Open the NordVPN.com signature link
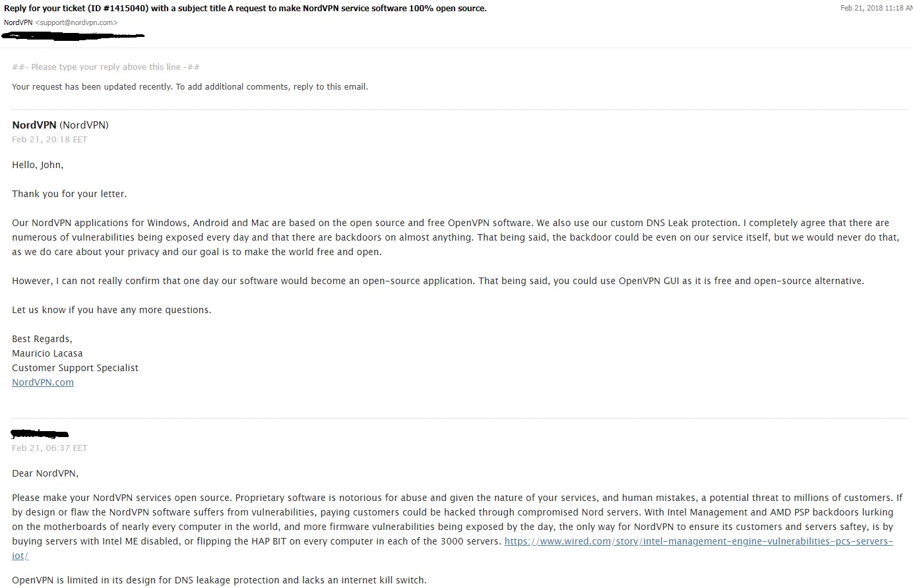 pyautogui.click(x=43, y=382)
